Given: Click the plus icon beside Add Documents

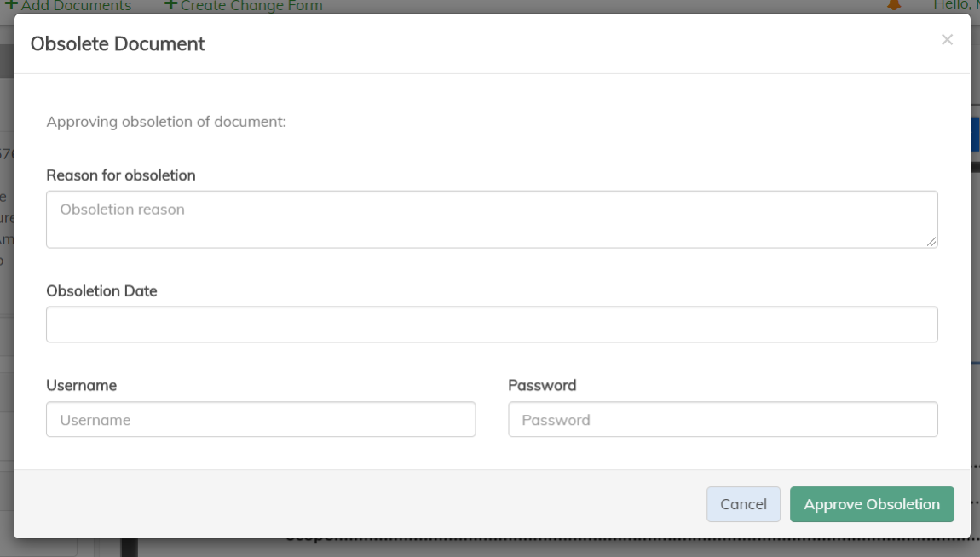Looking at the screenshot, I should (x=12, y=5).
